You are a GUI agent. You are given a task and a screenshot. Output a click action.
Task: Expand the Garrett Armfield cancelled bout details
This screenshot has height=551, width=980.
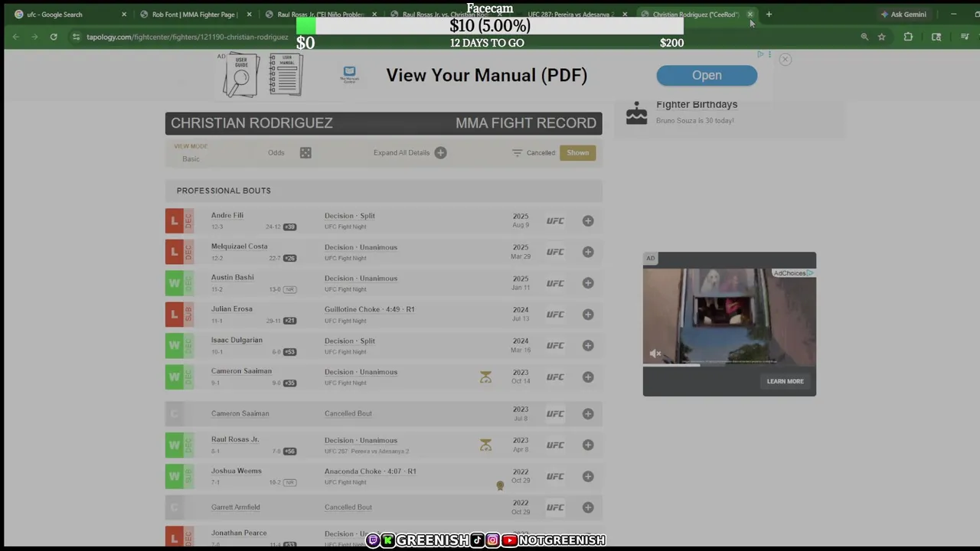coord(588,507)
